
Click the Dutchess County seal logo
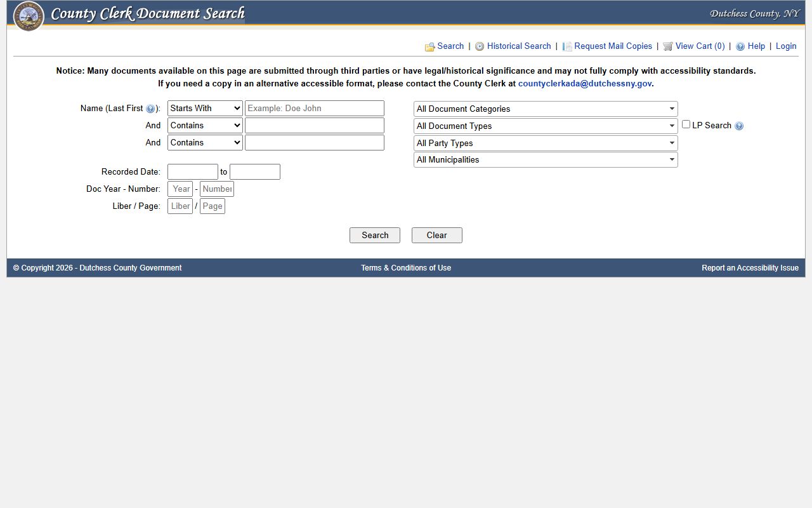(29, 16)
